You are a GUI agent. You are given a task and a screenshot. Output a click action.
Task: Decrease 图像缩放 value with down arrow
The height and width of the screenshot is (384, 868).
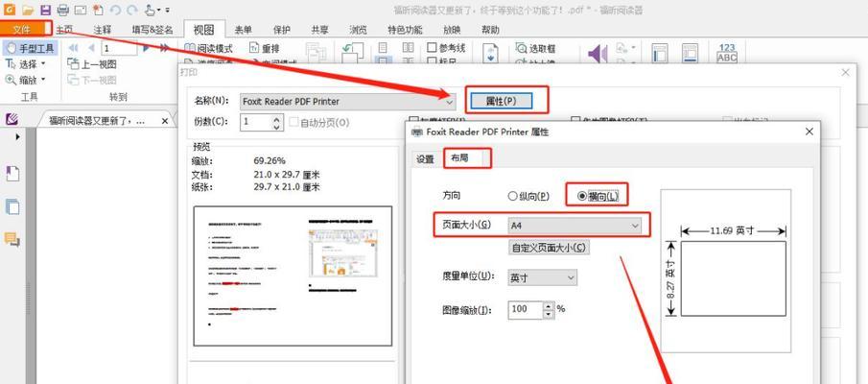pyautogui.click(x=549, y=314)
